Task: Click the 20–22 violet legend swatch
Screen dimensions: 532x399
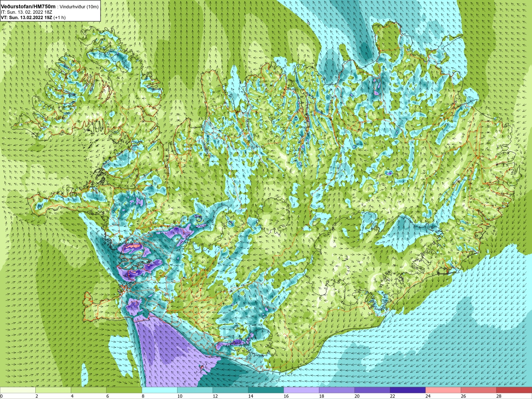Action: coord(372,390)
